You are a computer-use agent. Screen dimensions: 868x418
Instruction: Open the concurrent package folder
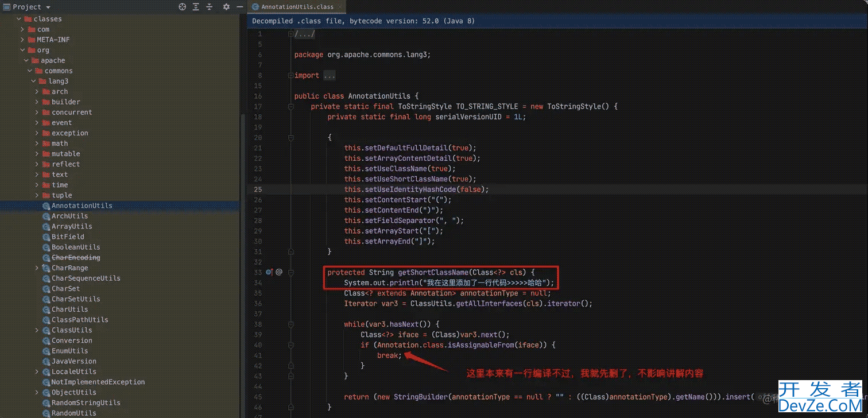click(71, 113)
